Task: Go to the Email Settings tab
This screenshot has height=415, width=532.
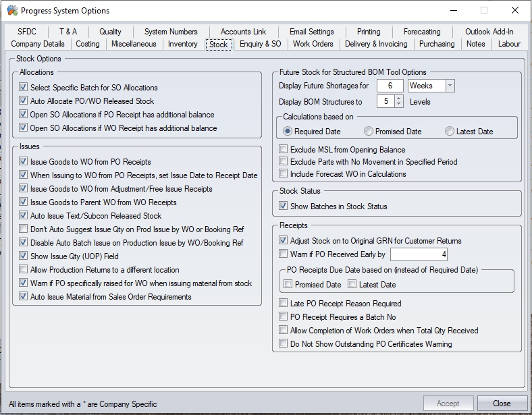Action: 311,32
